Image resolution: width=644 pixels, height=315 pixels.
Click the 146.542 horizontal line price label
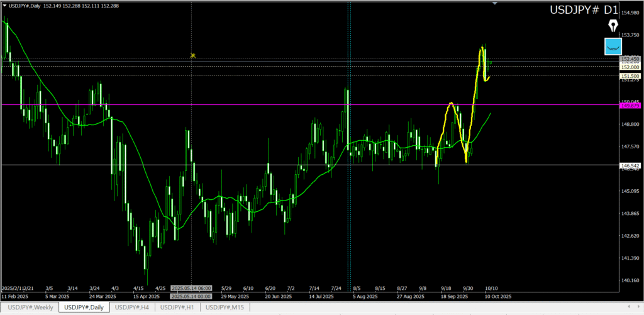tap(630, 165)
